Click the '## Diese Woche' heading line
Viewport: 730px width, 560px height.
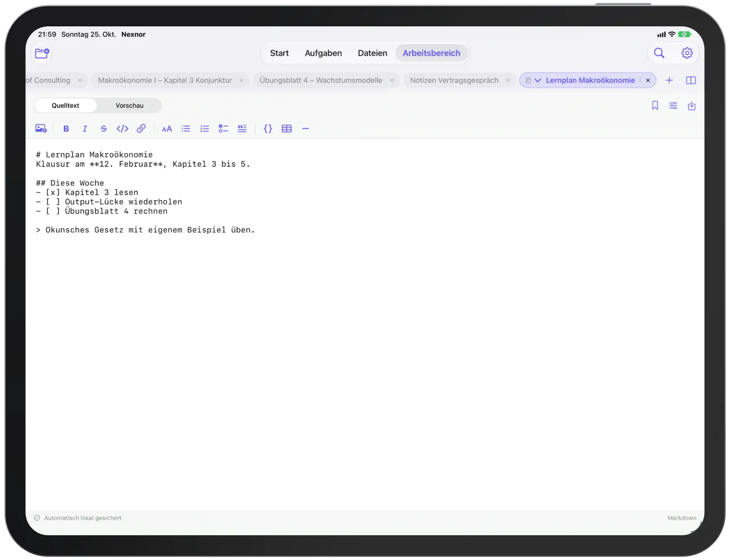(x=70, y=183)
